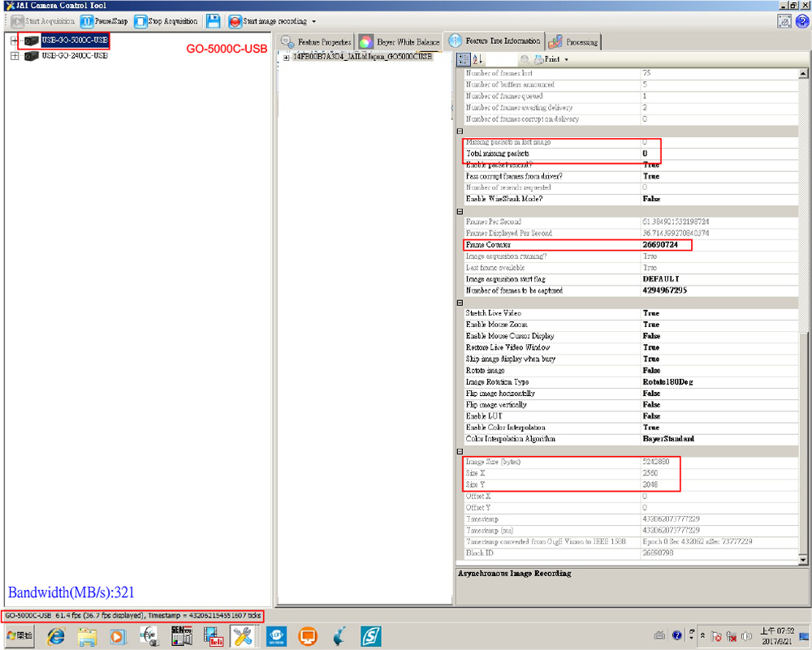812x650 pixels.
Task: Open the help question mark icon
Action: pyautogui.click(x=801, y=22)
